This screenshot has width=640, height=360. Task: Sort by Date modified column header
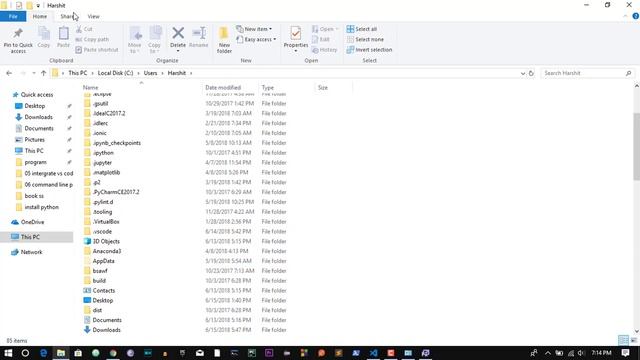[223, 87]
